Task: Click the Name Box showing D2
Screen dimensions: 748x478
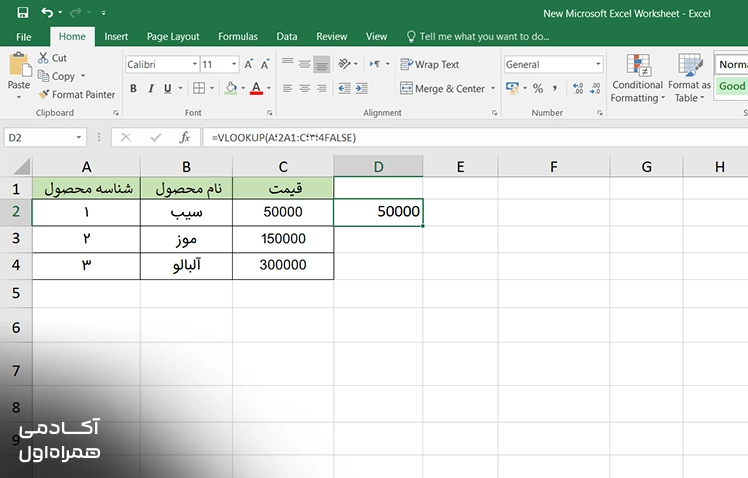Action: 45,138
